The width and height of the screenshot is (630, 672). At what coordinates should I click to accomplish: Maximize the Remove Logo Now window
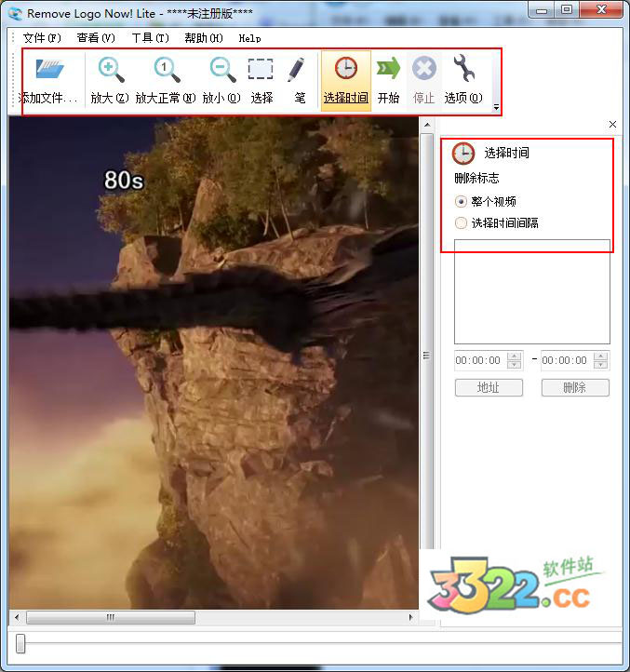click(x=567, y=10)
